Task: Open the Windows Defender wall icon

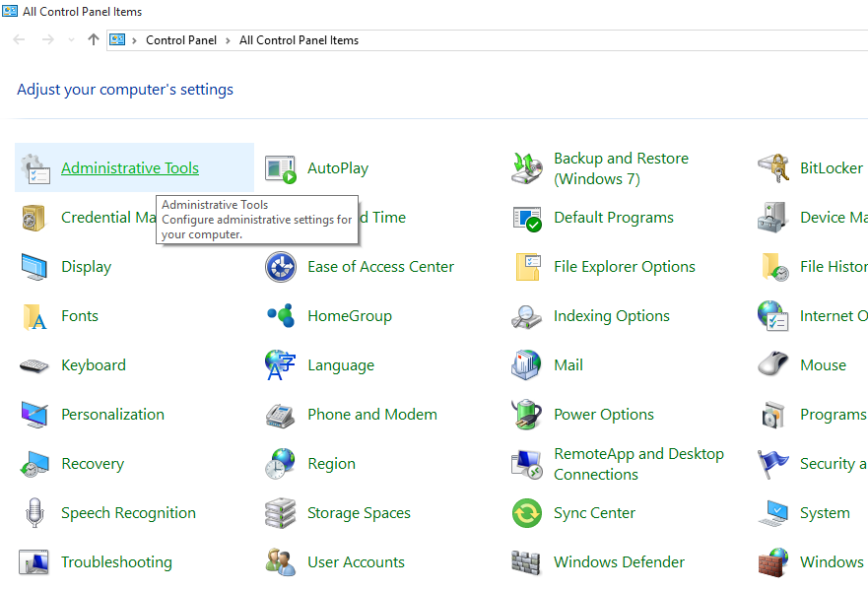Action: coord(526,562)
